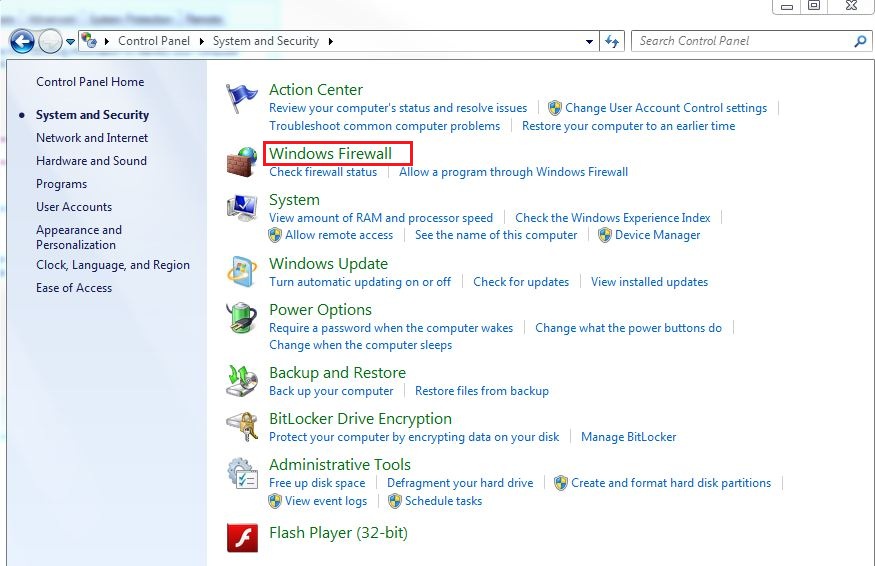Image resolution: width=875 pixels, height=566 pixels.
Task: Open Clock, Language, and Region category
Action: tap(113, 265)
